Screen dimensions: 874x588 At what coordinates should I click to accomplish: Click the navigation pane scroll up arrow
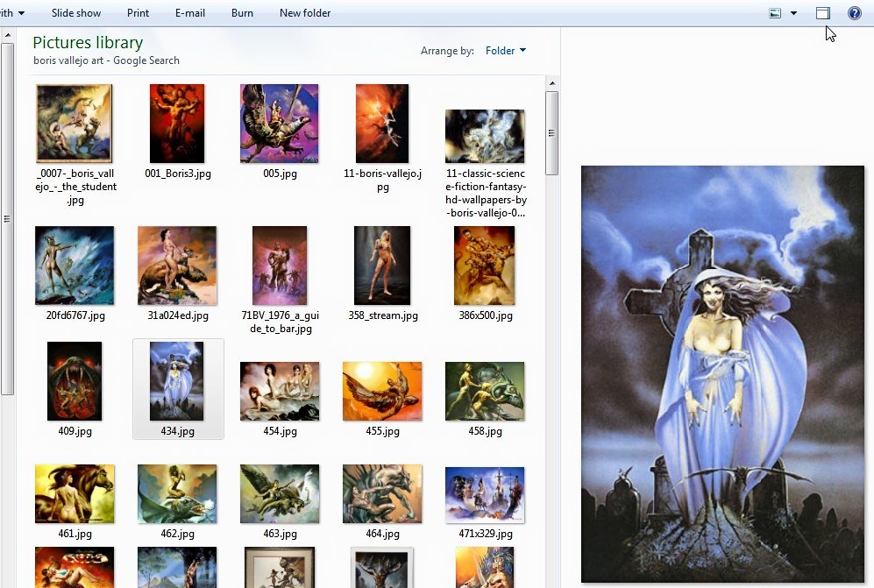[7, 36]
